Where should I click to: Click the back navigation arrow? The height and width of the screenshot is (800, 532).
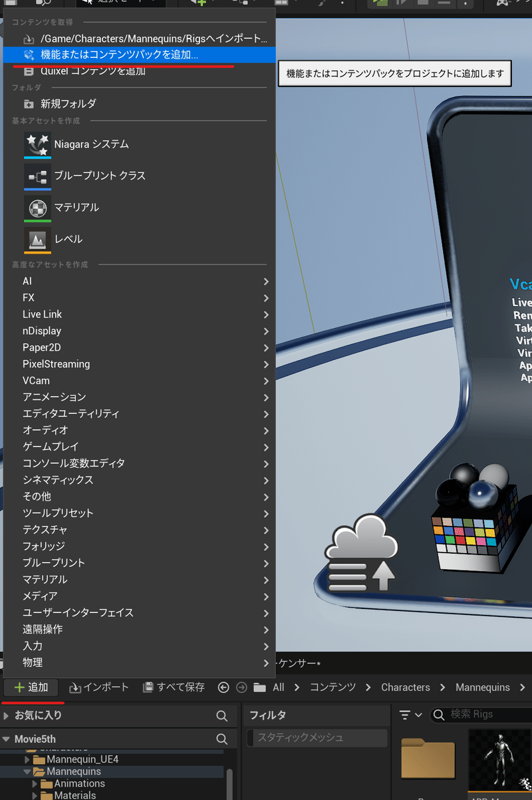(223, 688)
